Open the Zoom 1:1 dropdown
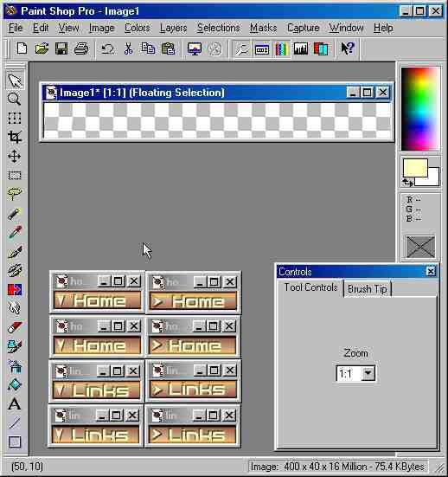 coord(368,373)
